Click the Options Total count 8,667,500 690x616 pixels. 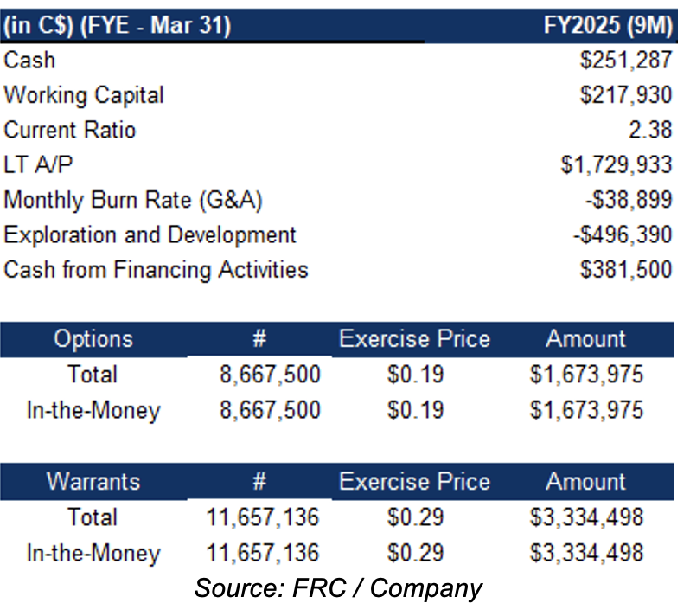(x=269, y=374)
